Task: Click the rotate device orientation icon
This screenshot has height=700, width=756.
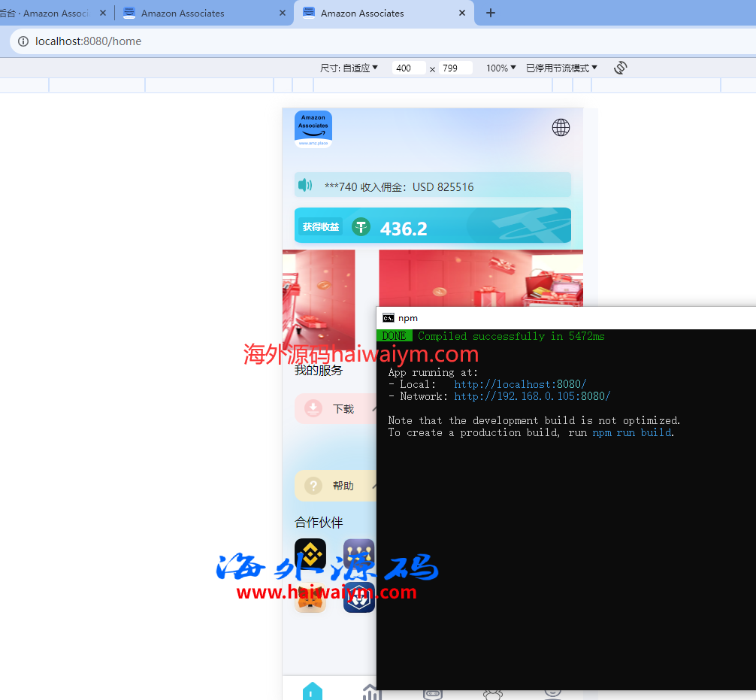Action: 620,68
